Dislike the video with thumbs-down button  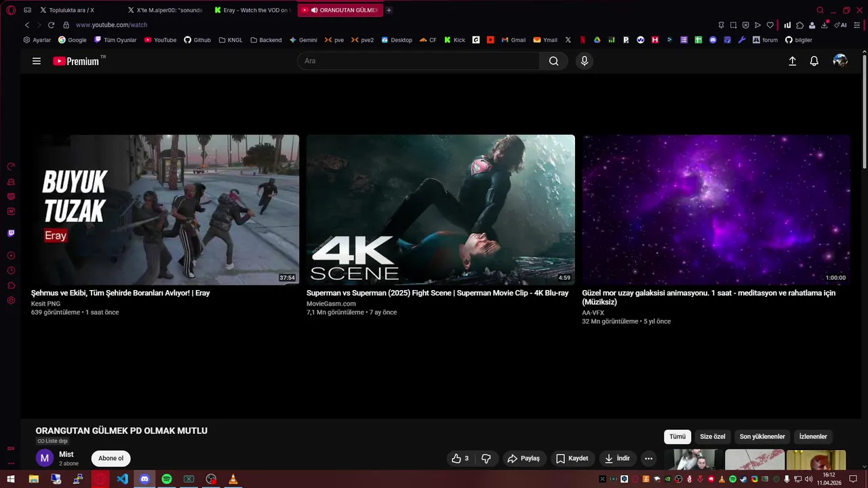486,458
